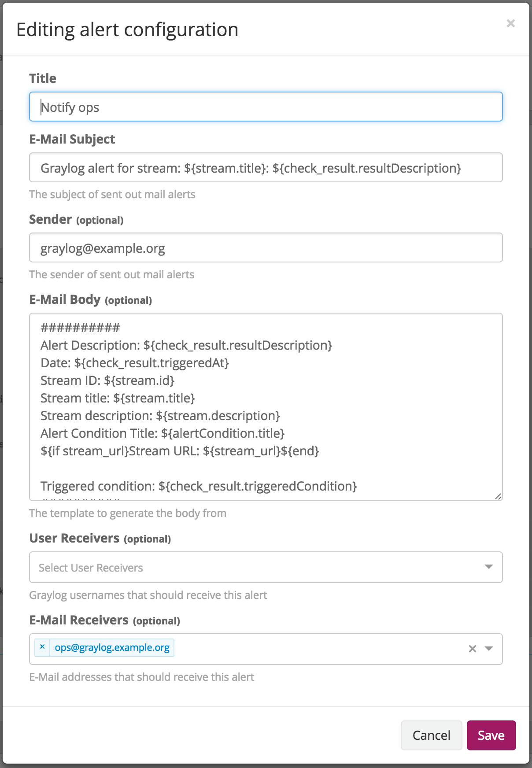Click the ops@graylog.example.org email tag

[112, 647]
